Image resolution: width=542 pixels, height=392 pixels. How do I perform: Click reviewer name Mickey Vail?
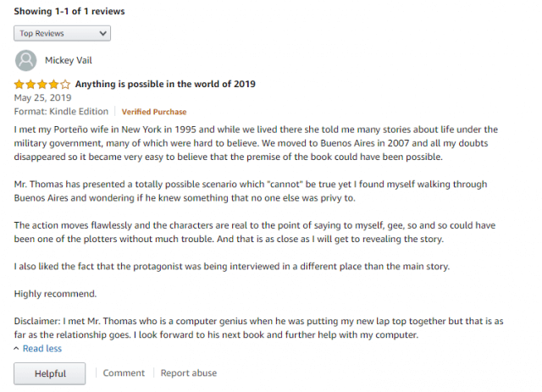click(x=69, y=60)
